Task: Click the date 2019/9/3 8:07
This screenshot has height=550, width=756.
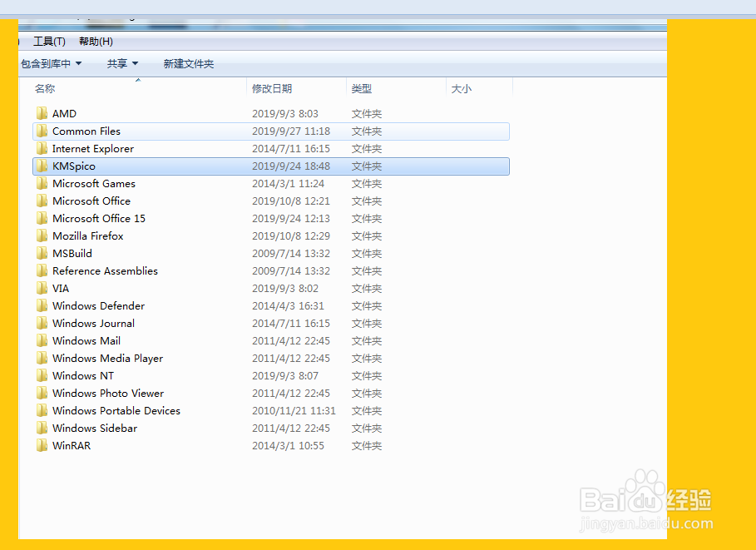Action: point(285,375)
